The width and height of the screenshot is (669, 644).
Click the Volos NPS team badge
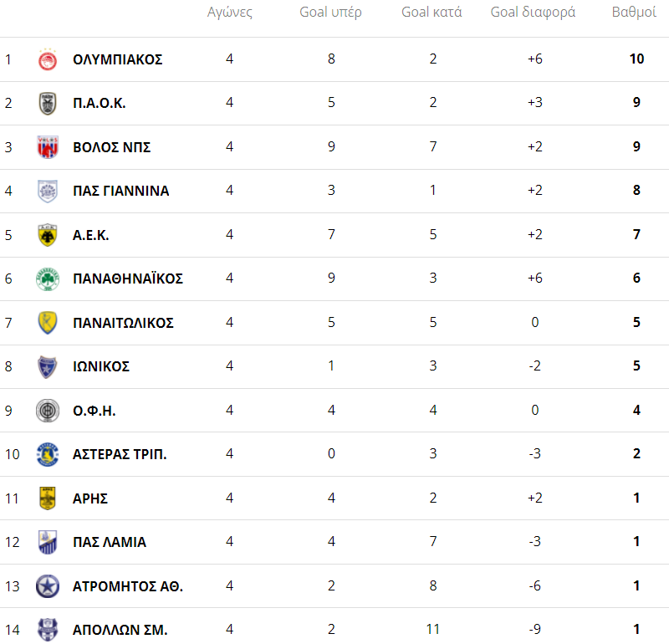pos(48,147)
